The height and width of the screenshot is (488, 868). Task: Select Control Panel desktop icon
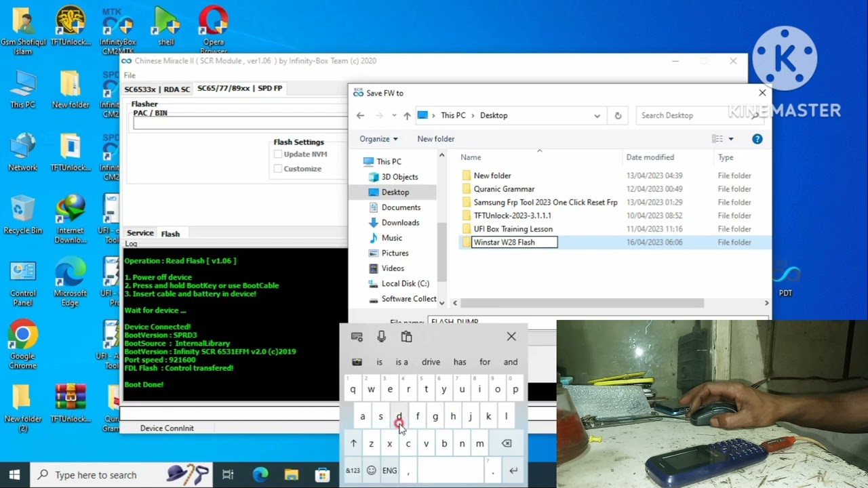click(x=22, y=282)
